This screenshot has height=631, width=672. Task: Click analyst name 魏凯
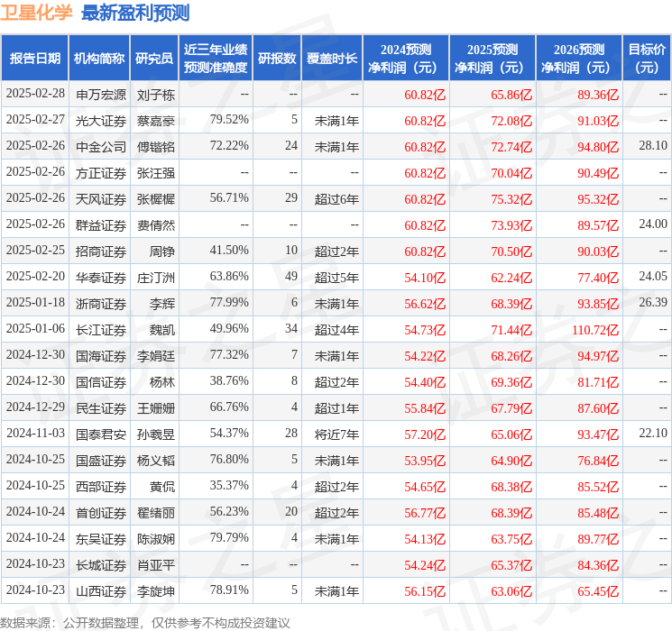click(x=162, y=330)
